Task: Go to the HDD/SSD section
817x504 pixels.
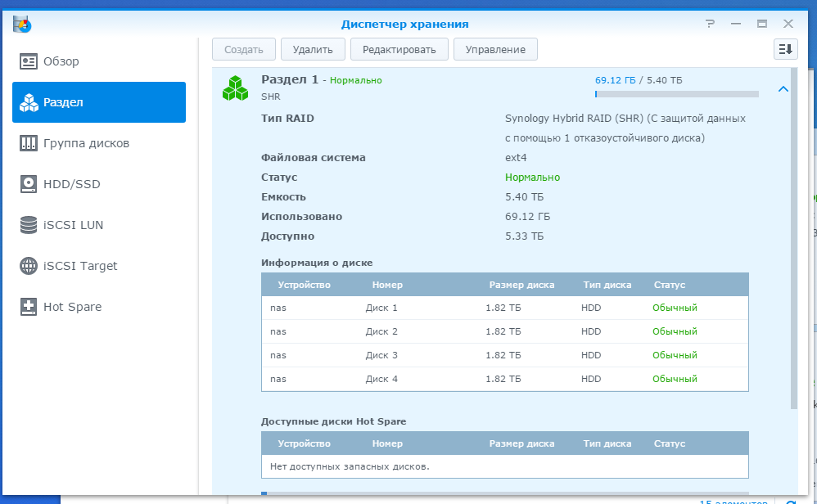Action: pyautogui.click(x=99, y=184)
